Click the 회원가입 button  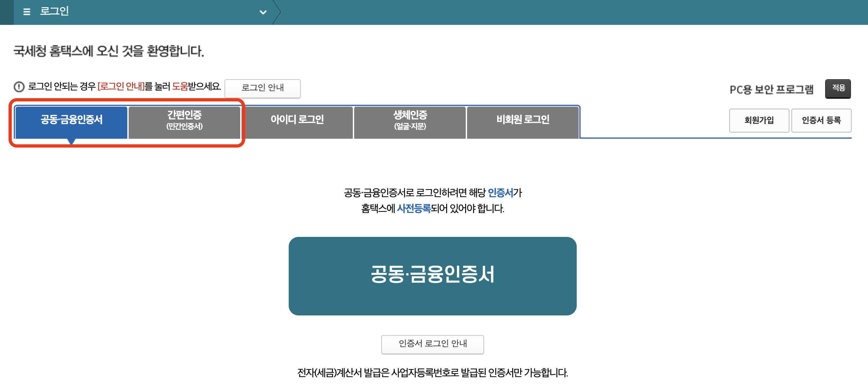click(759, 120)
